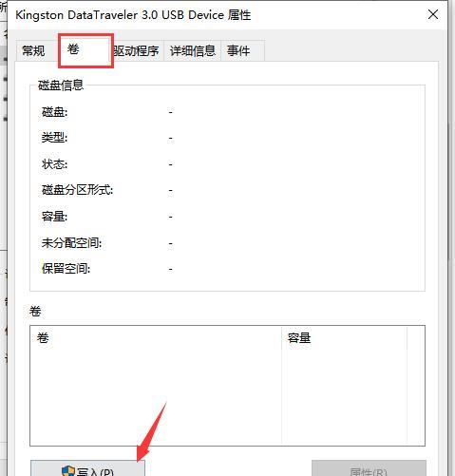Viewport: 455px width, 476px height.
Task: Click the 类型 label in disk info
Action: pyautogui.click(x=54, y=138)
